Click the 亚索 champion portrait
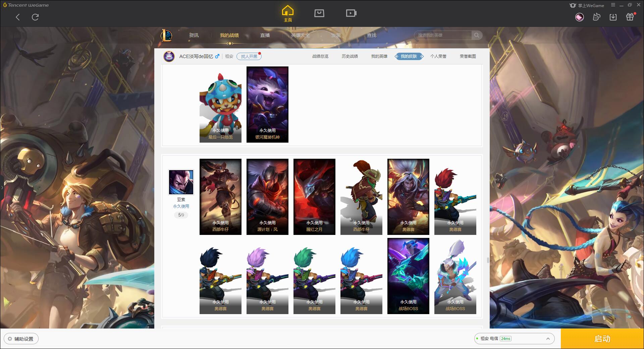The height and width of the screenshot is (349, 644). pos(181,182)
